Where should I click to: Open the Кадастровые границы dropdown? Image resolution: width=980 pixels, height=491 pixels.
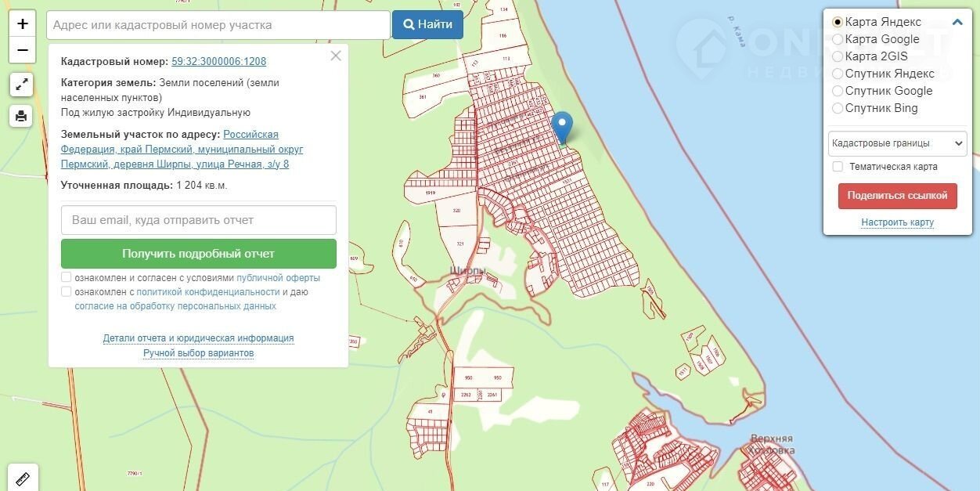pos(898,144)
